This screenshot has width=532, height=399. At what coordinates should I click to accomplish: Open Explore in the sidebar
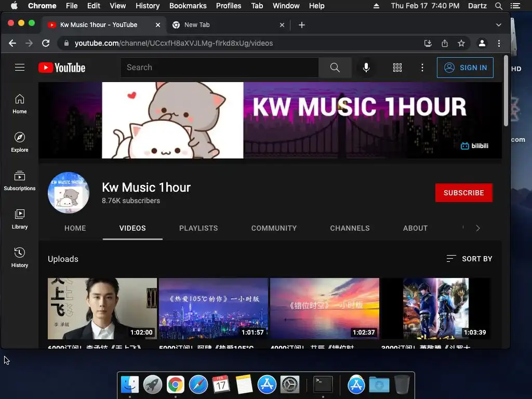point(20,142)
